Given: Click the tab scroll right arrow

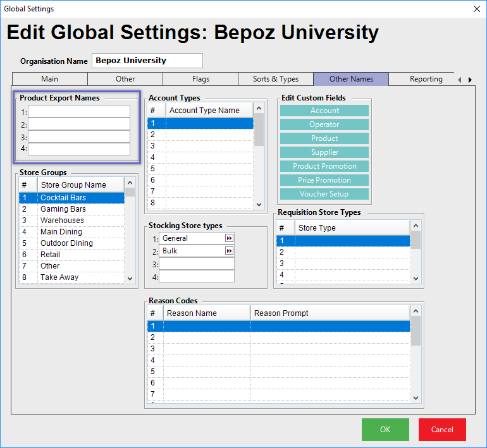Looking at the screenshot, I should 470,80.
